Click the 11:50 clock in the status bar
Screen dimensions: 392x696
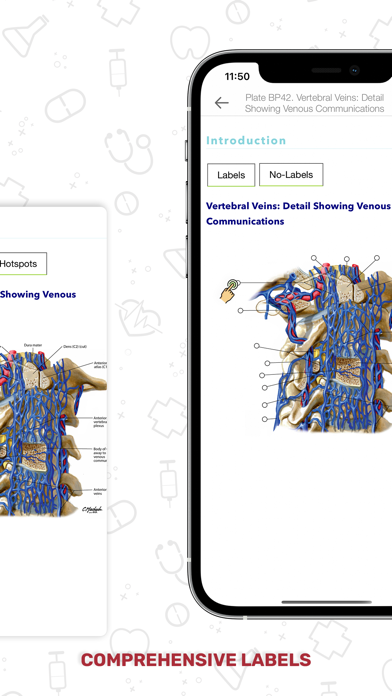pos(237,77)
